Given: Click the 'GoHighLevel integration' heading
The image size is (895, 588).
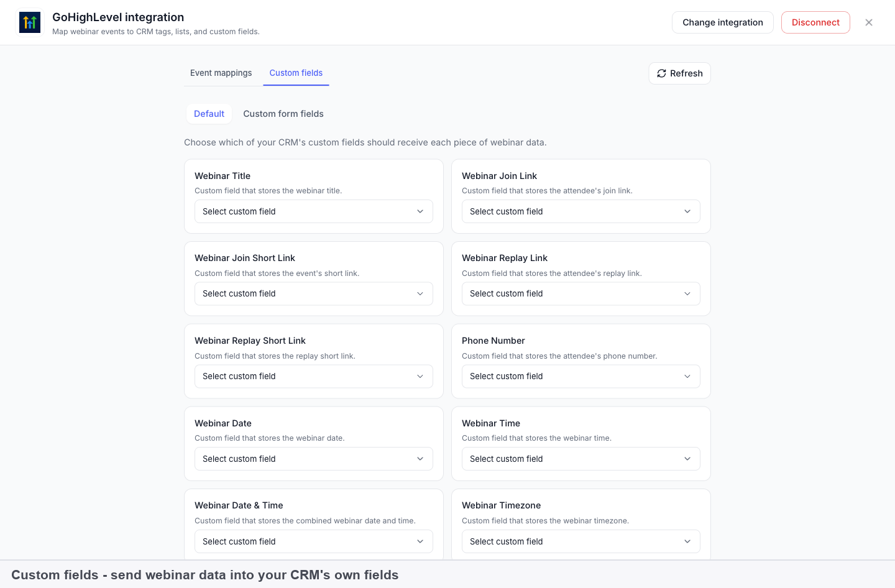Looking at the screenshot, I should click(118, 17).
